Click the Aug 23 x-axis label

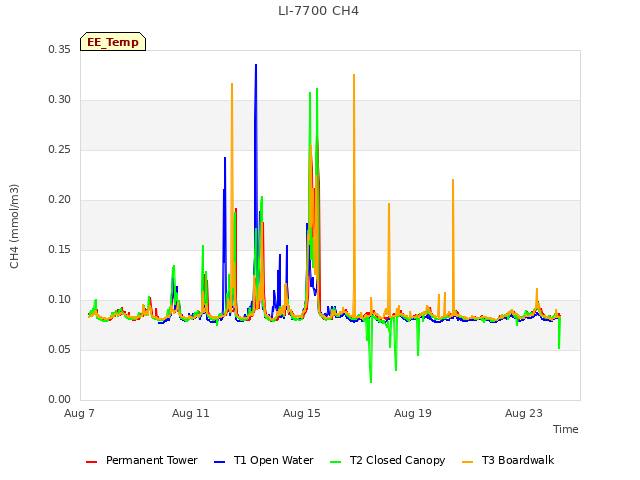524,413
